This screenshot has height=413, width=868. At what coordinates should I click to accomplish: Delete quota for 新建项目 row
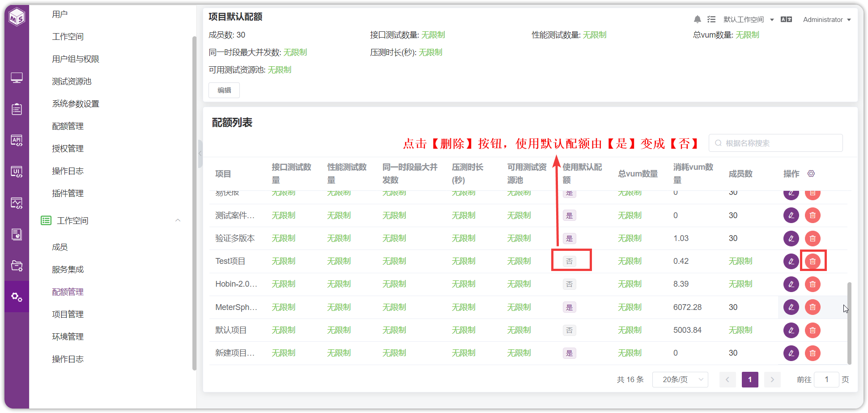click(x=813, y=353)
